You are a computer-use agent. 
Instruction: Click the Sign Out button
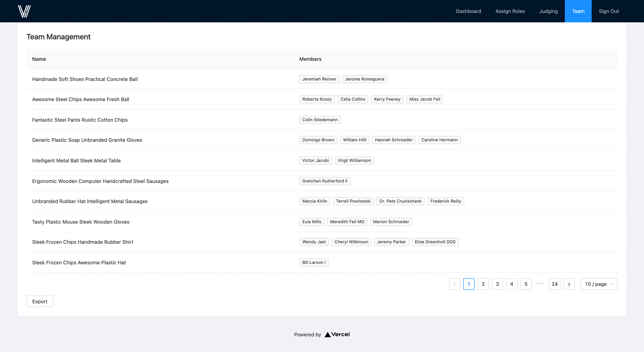608,11
